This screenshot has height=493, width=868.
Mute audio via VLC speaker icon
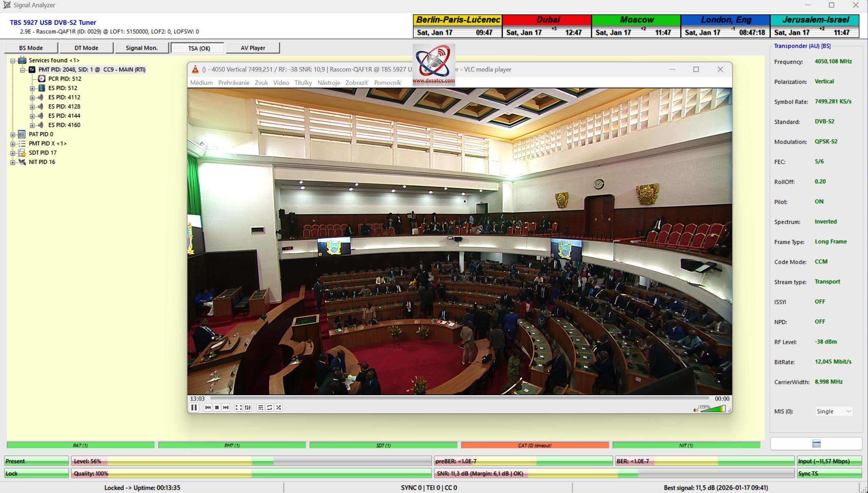(x=695, y=410)
